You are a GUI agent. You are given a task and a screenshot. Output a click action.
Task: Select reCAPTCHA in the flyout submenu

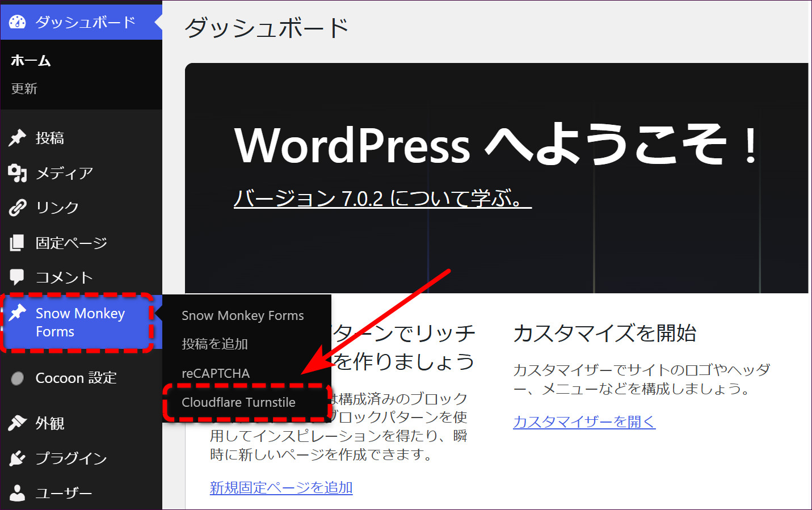tap(216, 373)
